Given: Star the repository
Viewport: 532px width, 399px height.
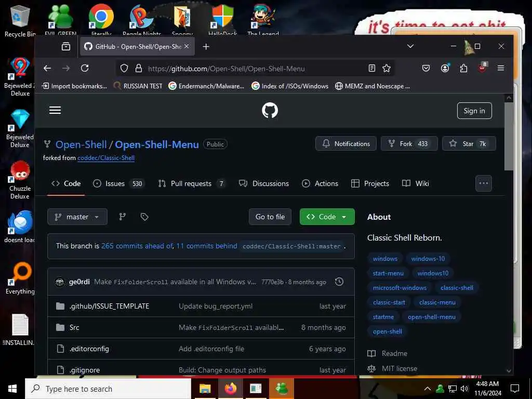Looking at the screenshot, I should click(469, 143).
